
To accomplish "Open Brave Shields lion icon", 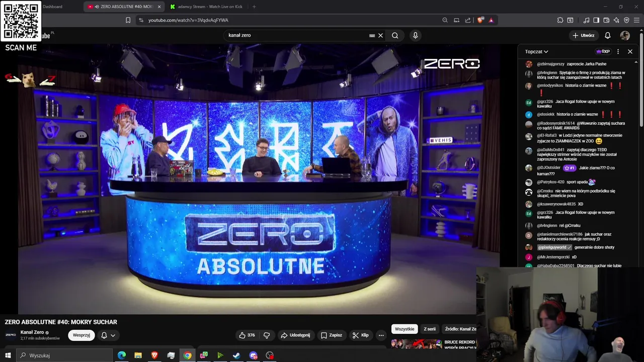I will pos(480,20).
